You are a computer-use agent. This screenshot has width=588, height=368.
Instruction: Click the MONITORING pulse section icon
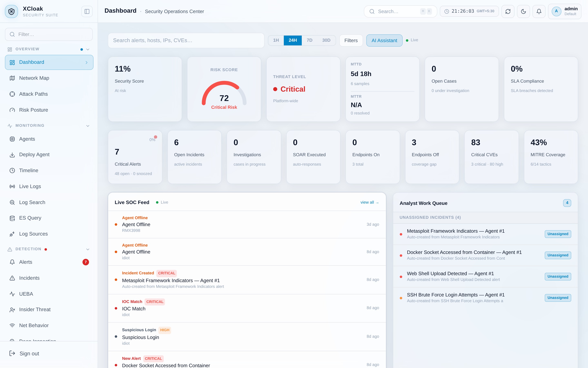[10, 126]
